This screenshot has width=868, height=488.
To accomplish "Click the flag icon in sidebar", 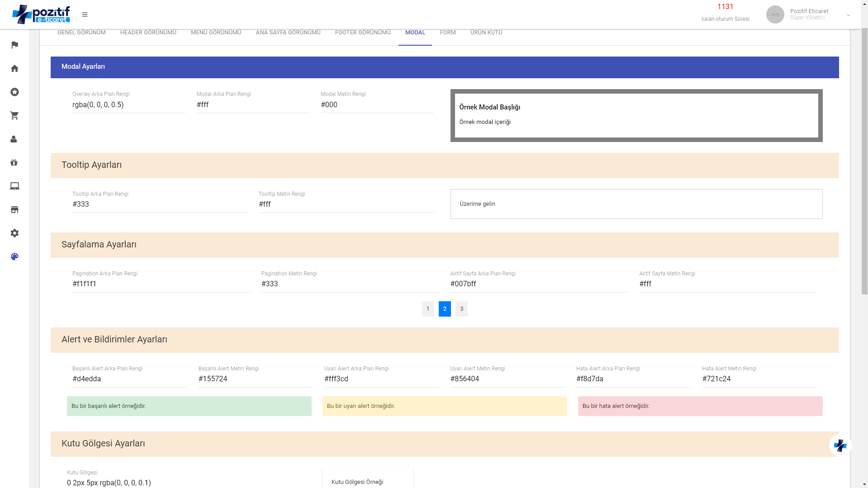I will pos(14,45).
